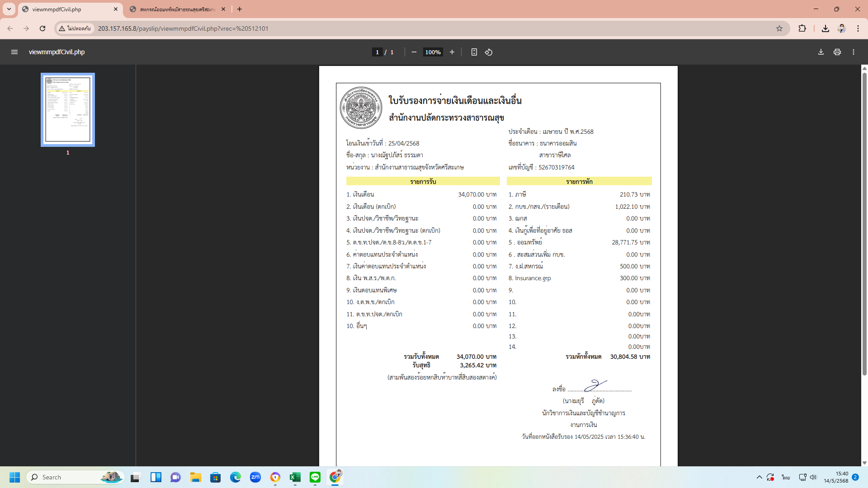Show hidden icons in system tray
The width and height of the screenshot is (868, 488).
pos(759,477)
